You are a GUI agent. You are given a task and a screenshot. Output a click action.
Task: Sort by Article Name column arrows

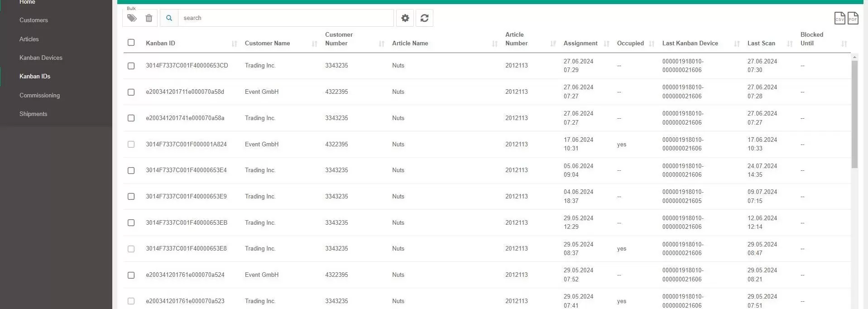pyautogui.click(x=495, y=43)
